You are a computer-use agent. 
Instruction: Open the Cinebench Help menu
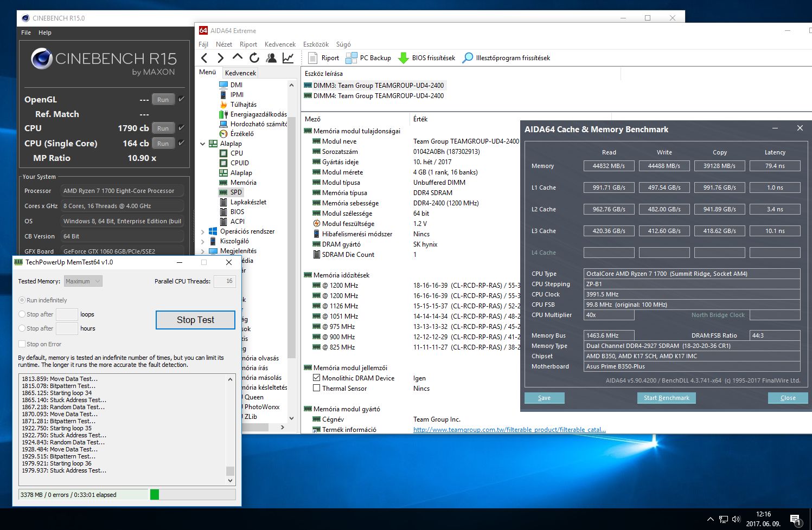(x=45, y=33)
